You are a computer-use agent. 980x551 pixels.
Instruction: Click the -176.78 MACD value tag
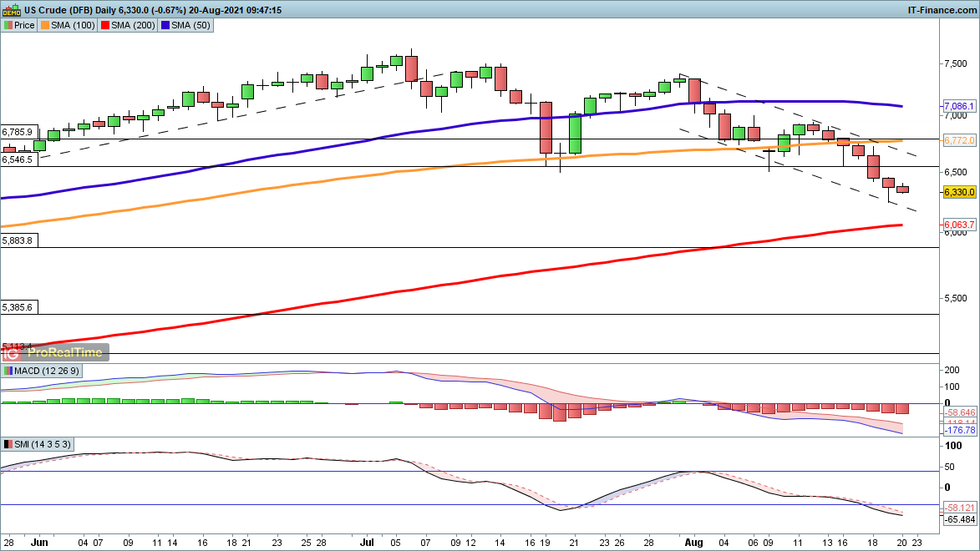click(959, 430)
